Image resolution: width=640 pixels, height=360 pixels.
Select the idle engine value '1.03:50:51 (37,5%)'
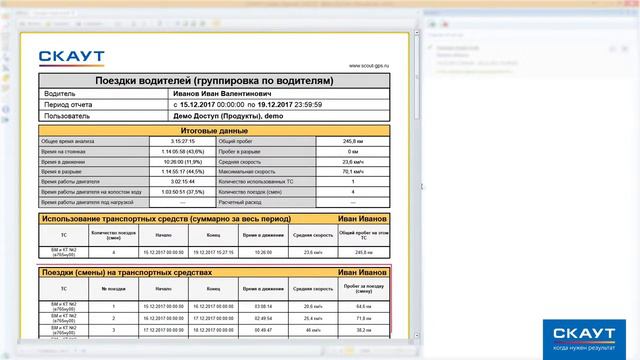point(182,192)
